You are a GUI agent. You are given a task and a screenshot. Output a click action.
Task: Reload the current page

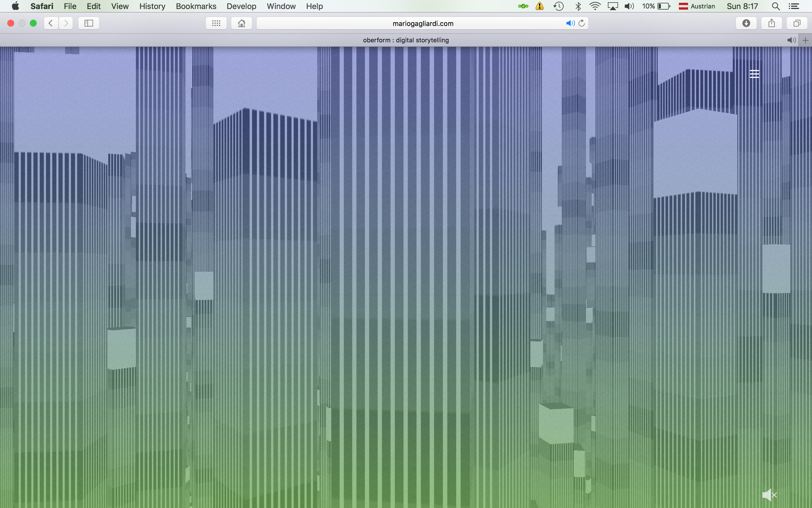point(582,23)
